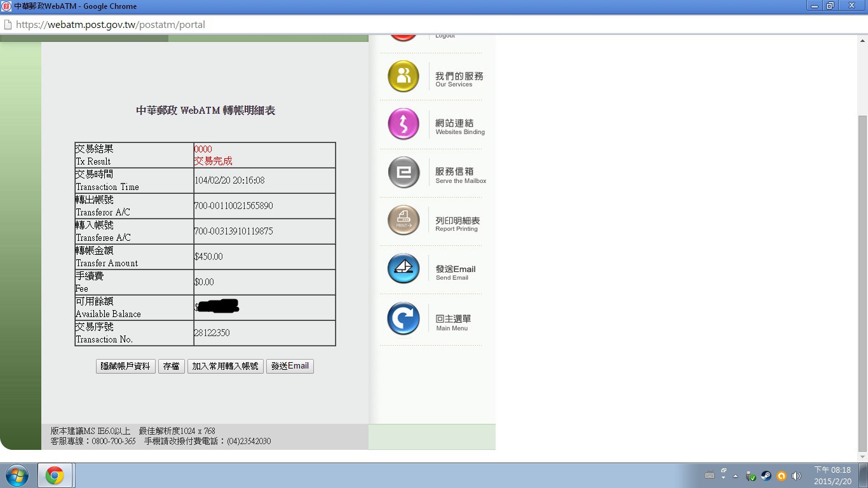Click transferee account 700-00313910119875

[x=233, y=231]
